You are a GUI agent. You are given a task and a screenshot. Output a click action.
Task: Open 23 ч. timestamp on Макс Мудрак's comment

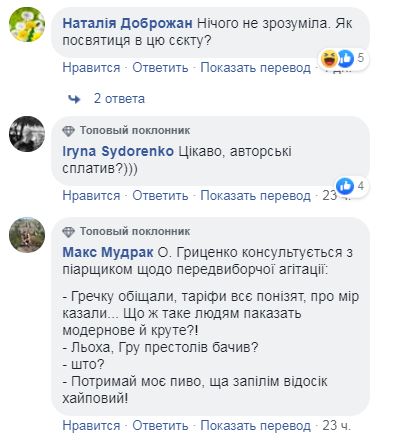[336, 425]
